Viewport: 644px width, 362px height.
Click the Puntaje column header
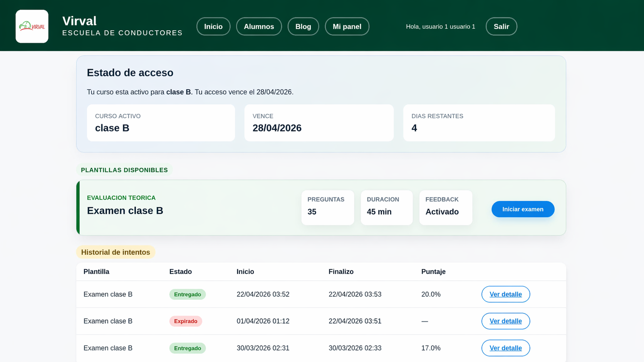(x=433, y=272)
